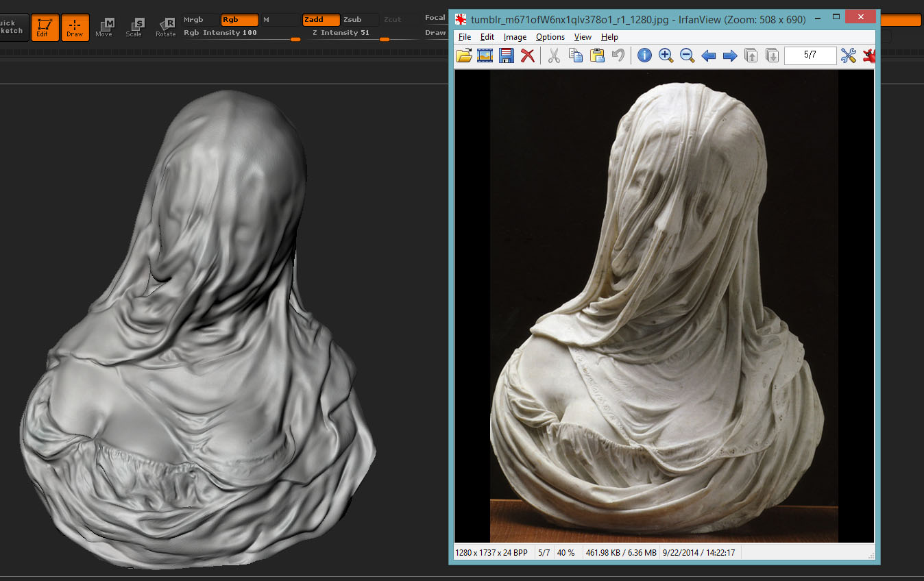Open the Image menu in IrfanView
Viewport: 924px width, 581px height.
tap(515, 37)
